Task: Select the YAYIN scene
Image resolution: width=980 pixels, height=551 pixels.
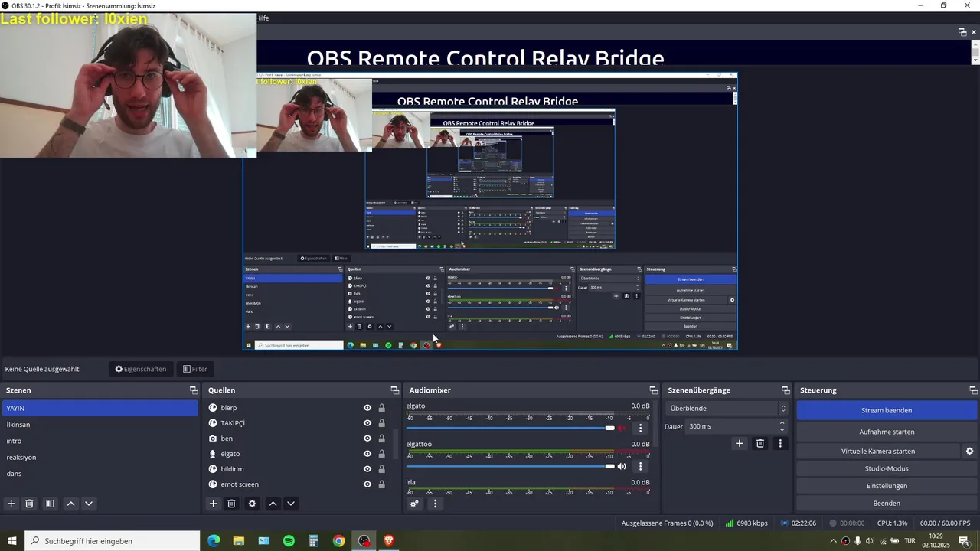Action: click(100, 409)
